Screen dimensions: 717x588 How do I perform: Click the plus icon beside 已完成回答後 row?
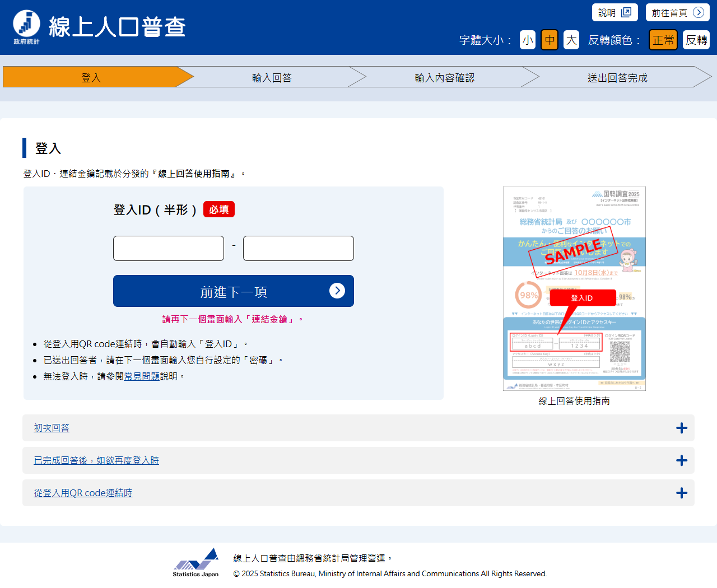click(x=681, y=461)
